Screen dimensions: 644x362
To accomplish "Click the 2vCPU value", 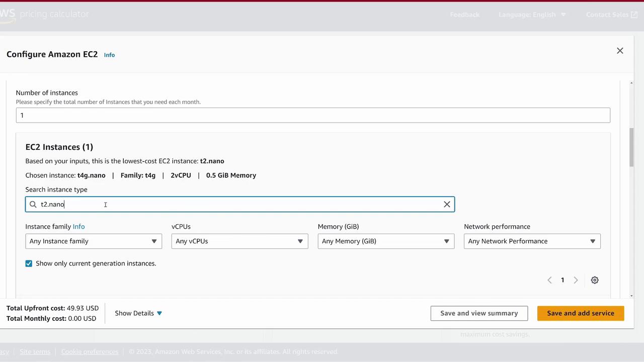I will [181, 175].
